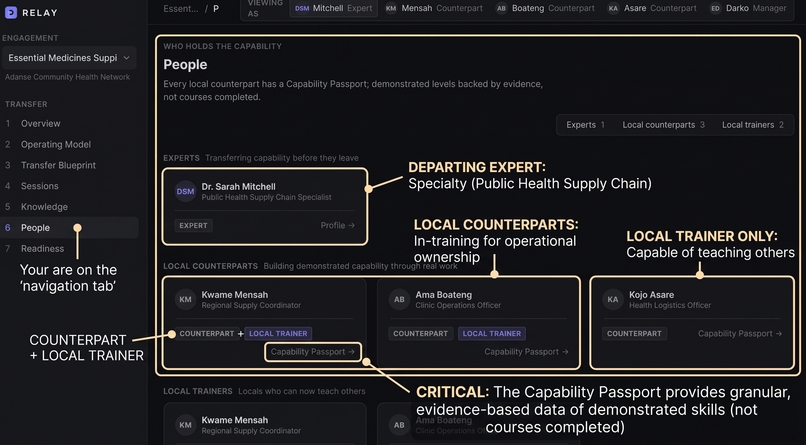Image resolution: width=806 pixels, height=445 pixels.
Task: Click Kwame Mensah avatar under Local Trainers
Action: point(186,425)
